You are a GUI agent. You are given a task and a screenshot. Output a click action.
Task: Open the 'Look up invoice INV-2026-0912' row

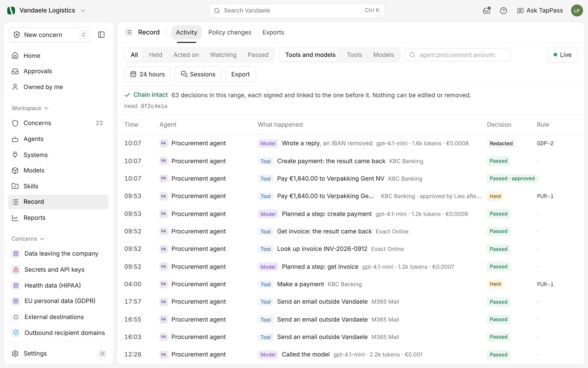[x=350, y=249]
